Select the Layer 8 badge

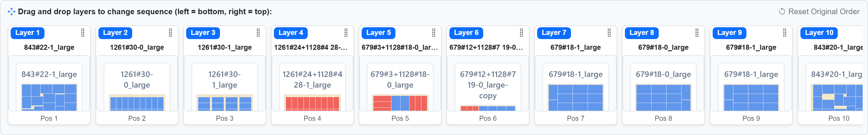click(x=642, y=33)
